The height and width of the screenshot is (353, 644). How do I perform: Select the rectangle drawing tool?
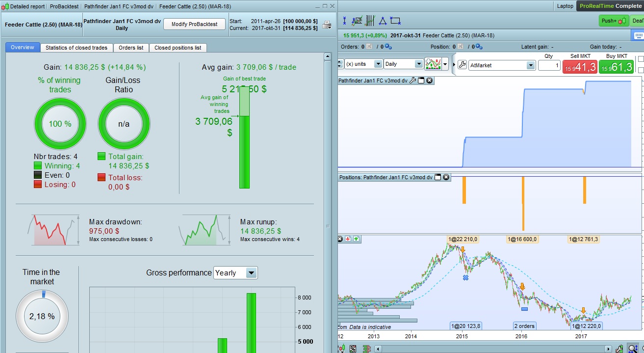(x=395, y=21)
